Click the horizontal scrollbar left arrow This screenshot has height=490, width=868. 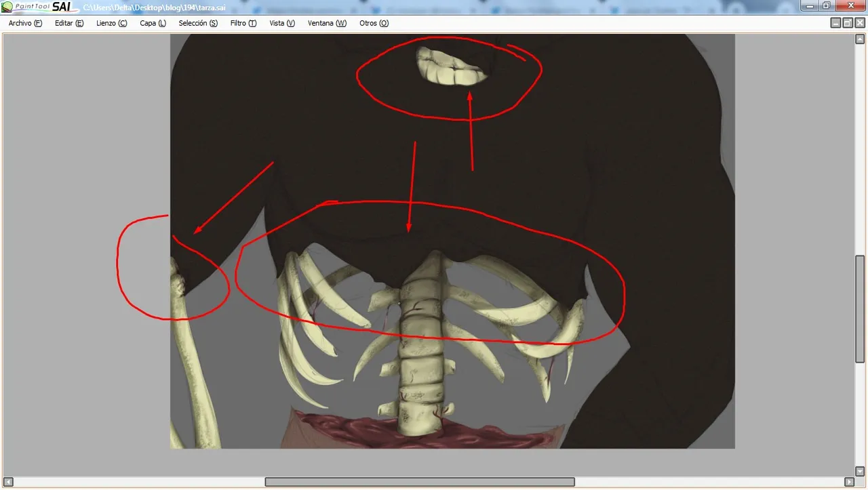point(8,482)
